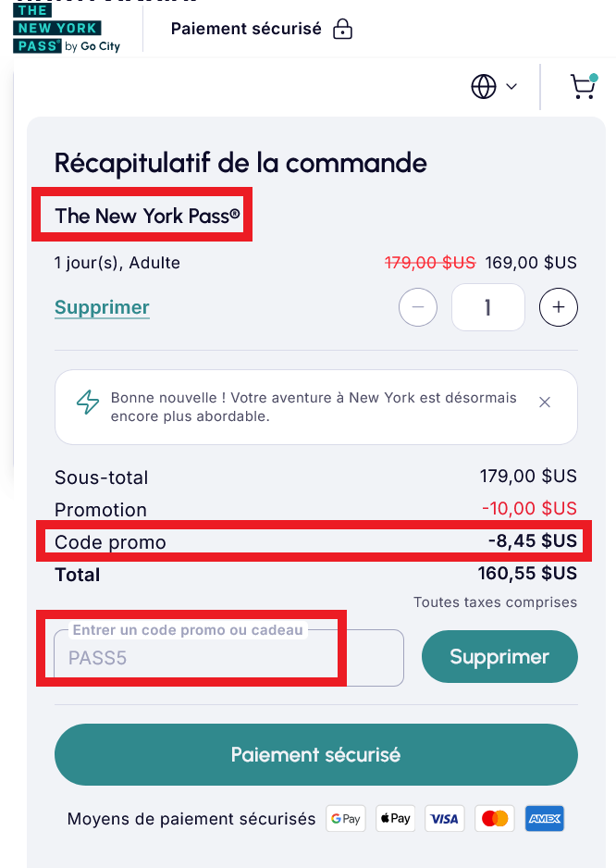Dismiss the Bonne nouvelle notification

point(545,403)
